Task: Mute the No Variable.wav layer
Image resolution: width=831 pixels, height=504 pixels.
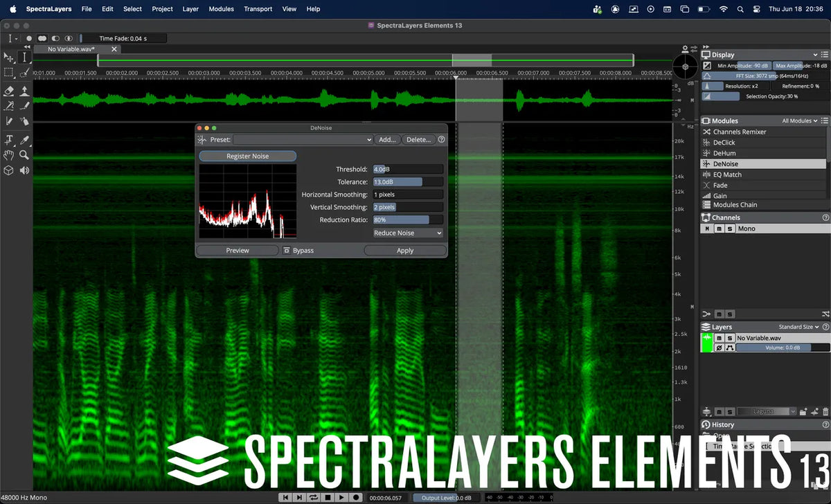Action: click(x=719, y=338)
